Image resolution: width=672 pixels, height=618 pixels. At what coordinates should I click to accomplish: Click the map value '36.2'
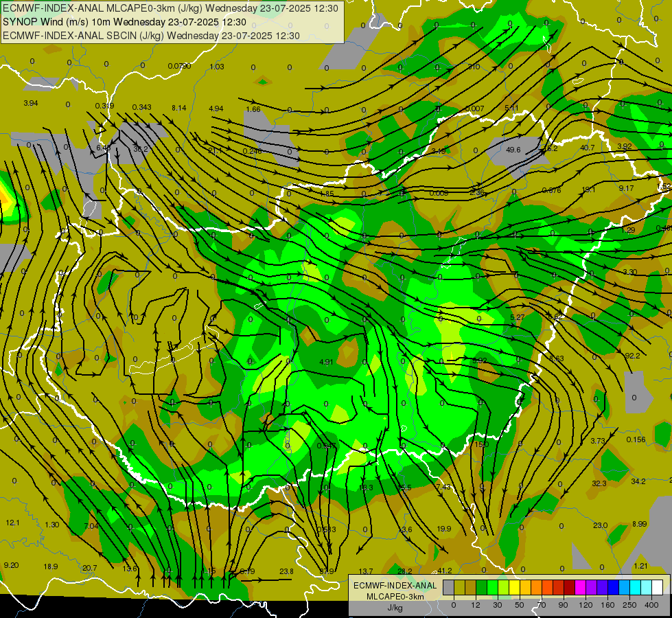click(x=141, y=149)
